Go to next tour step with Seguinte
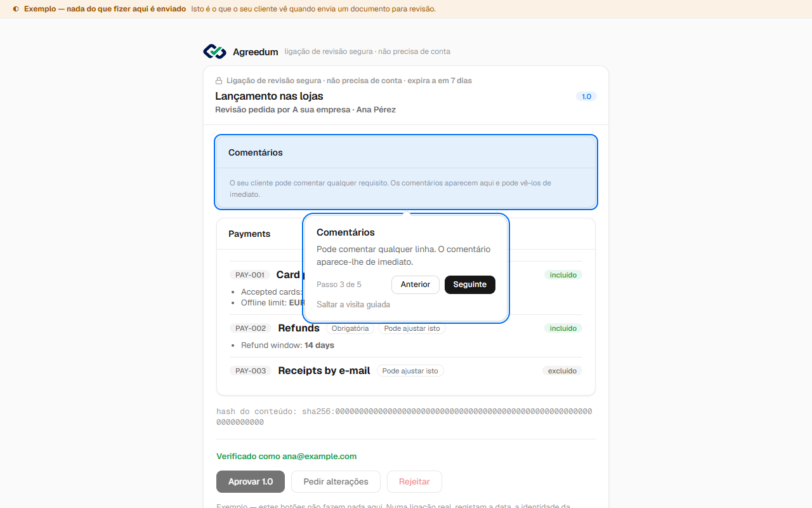 470,284
